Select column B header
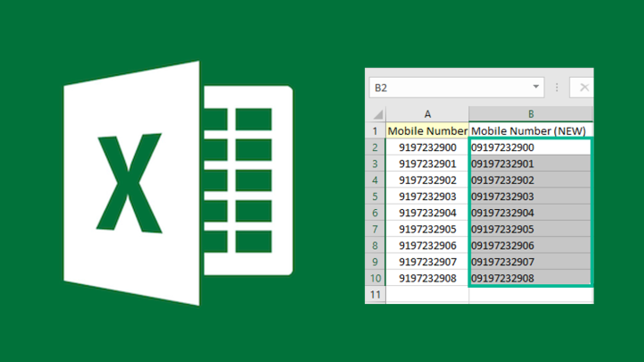Viewport: 644px width, 362px height. pyautogui.click(x=531, y=114)
